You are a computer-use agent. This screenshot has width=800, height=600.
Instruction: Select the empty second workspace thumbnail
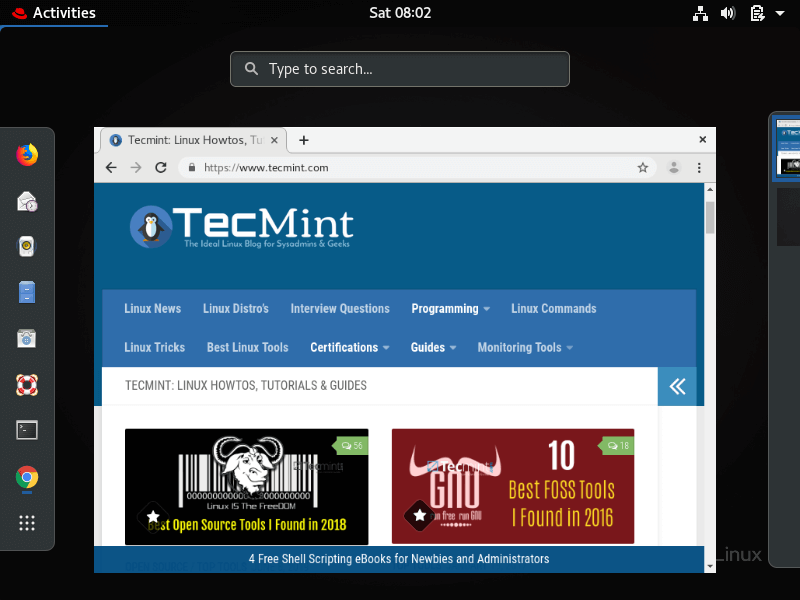point(789,217)
